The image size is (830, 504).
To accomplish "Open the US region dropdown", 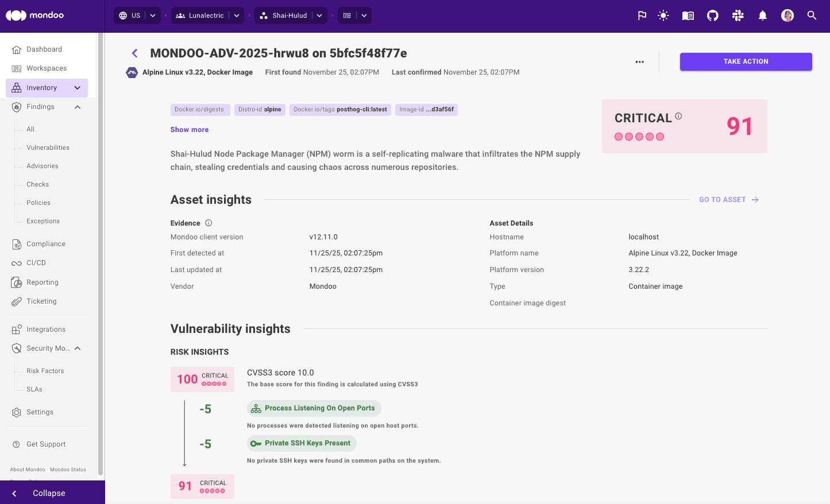I will pos(153,15).
